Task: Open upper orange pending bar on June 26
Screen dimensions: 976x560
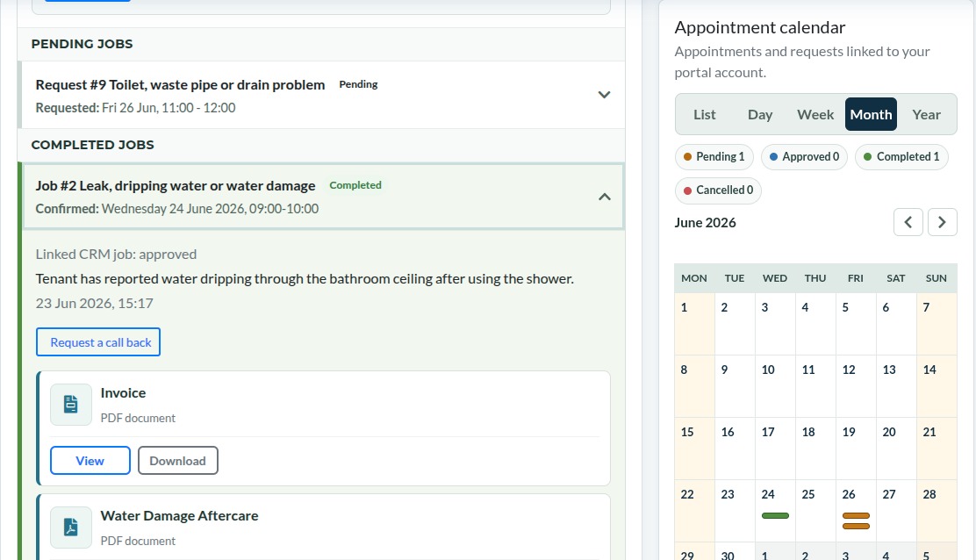Action: coord(856,516)
